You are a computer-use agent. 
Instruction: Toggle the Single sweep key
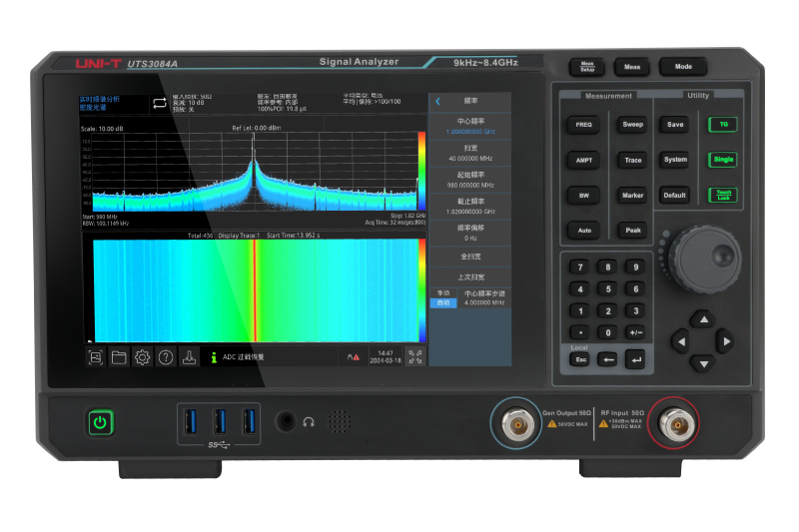[x=721, y=160]
